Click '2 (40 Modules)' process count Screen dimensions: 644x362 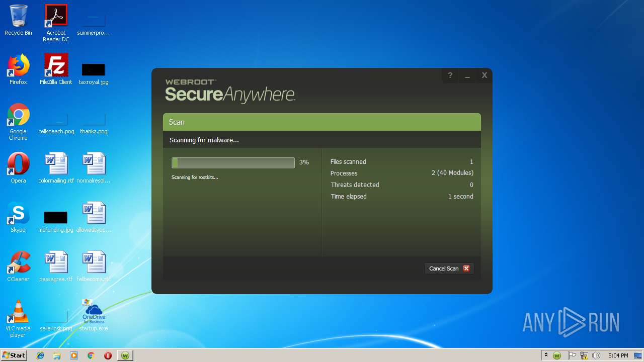coord(452,173)
